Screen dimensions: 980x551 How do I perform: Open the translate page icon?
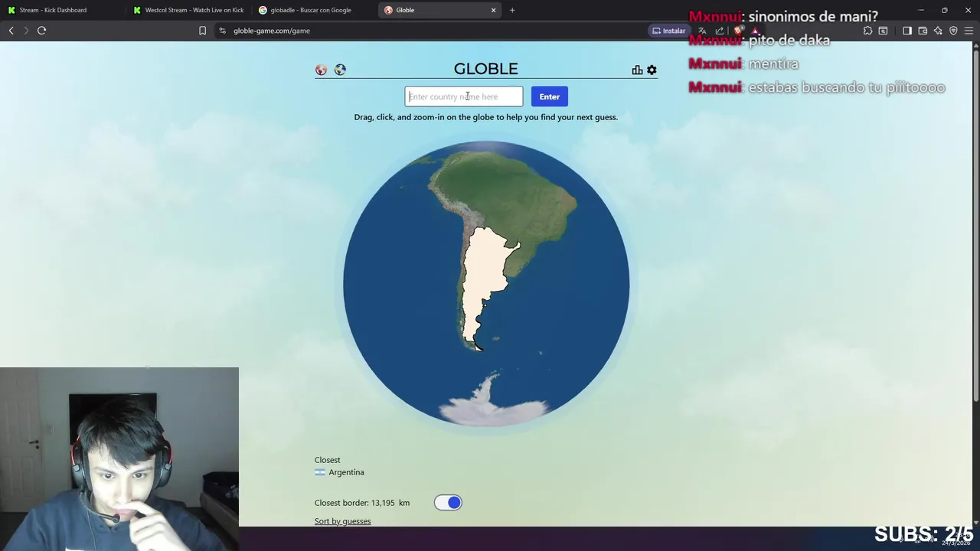pos(702,31)
